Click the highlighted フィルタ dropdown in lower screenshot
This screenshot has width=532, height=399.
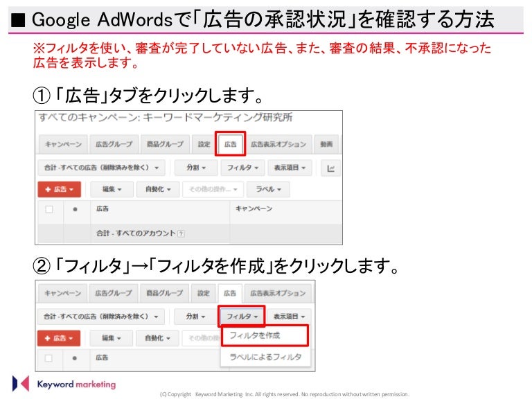[x=242, y=317]
